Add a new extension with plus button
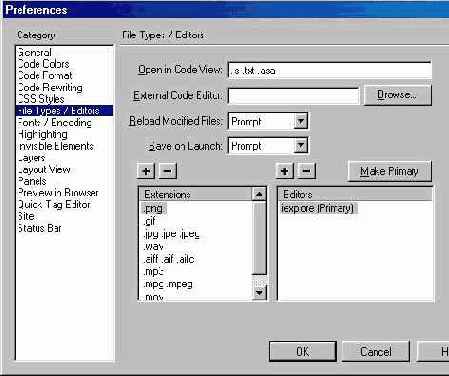 coord(146,171)
